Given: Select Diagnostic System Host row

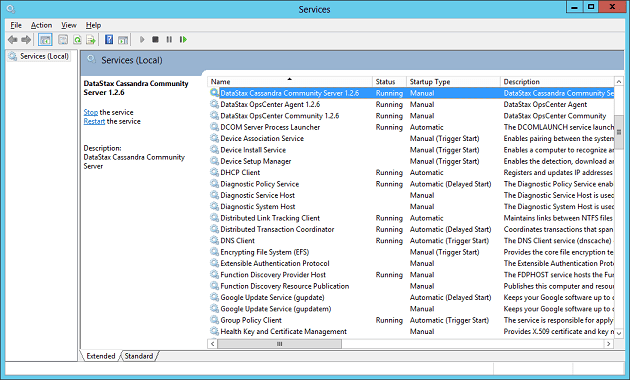Looking at the screenshot, I should coord(411,206).
